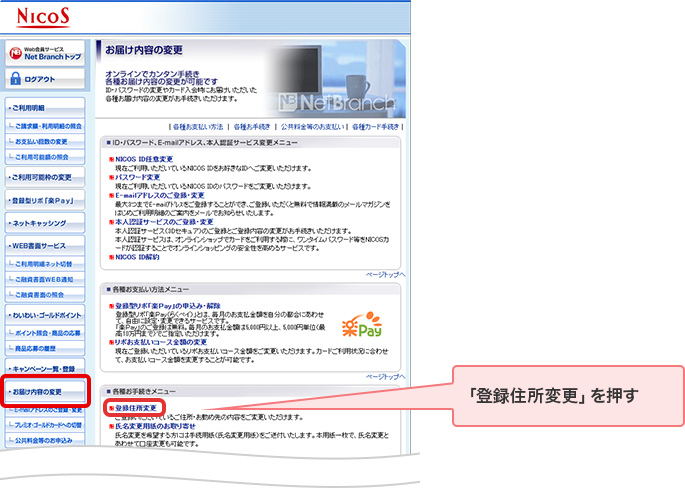Open 登録型リボ「楽Pay」 sidebar item
The image size is (685, 488).
pos(45,200)
